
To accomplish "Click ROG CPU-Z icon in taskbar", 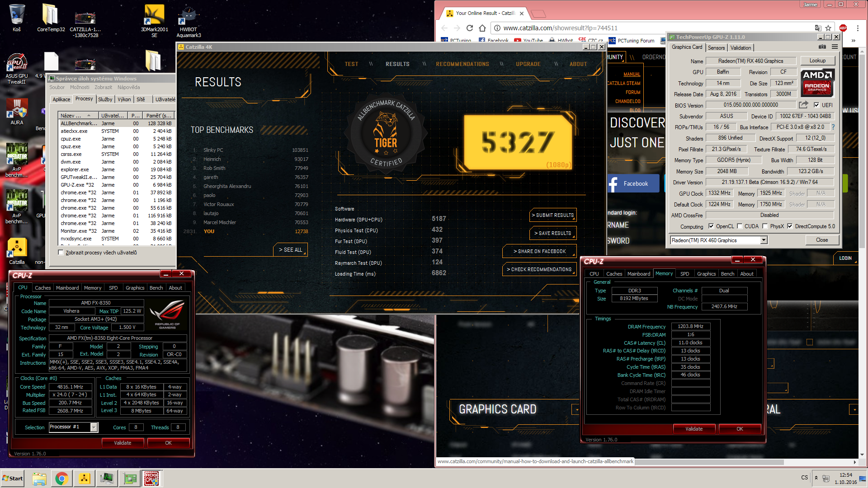I will click(151, 479).
